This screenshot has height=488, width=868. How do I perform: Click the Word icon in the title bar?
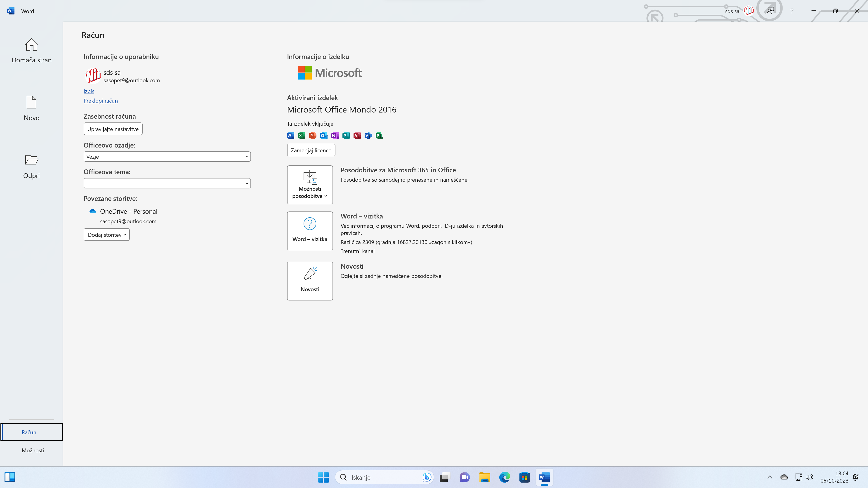click(11, 11)
